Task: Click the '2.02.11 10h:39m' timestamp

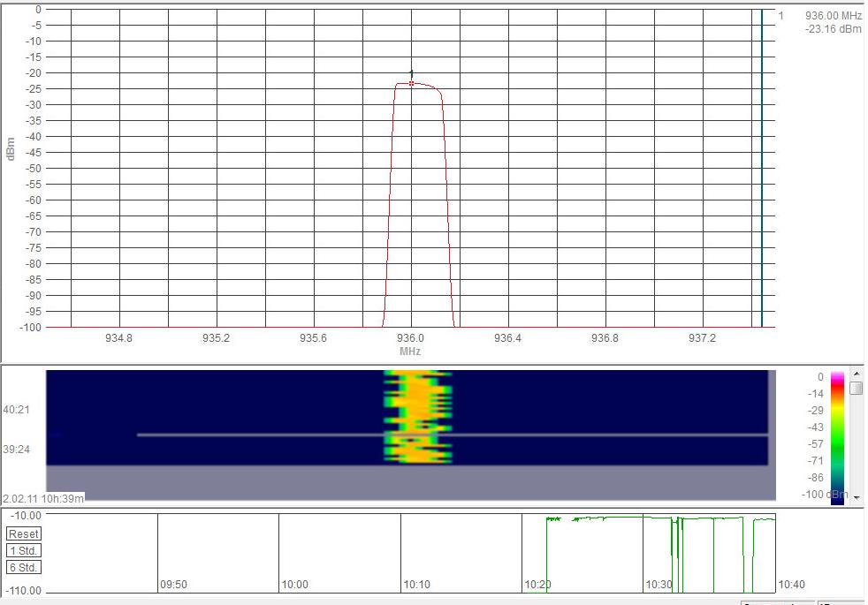Action: click(43, 498)
